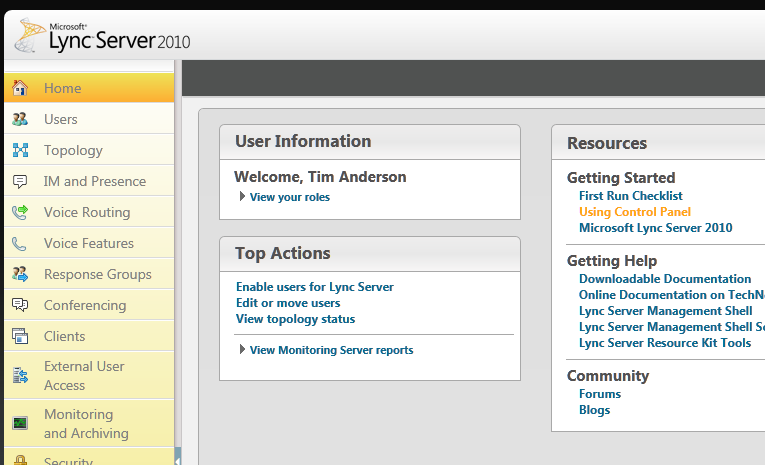This screenshot has width=765, height=465.
Task: Click Using Control Panel link
Action: coord(635,212)
